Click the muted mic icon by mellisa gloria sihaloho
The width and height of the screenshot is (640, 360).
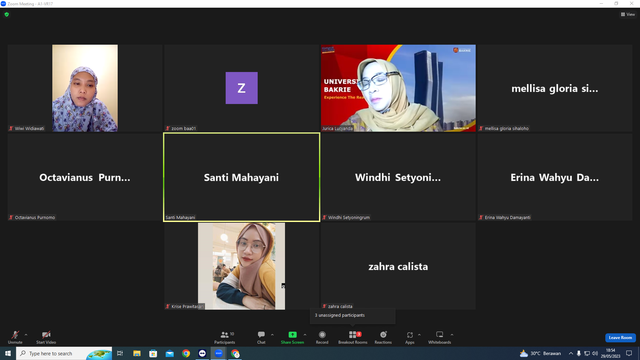click(481, 128)
